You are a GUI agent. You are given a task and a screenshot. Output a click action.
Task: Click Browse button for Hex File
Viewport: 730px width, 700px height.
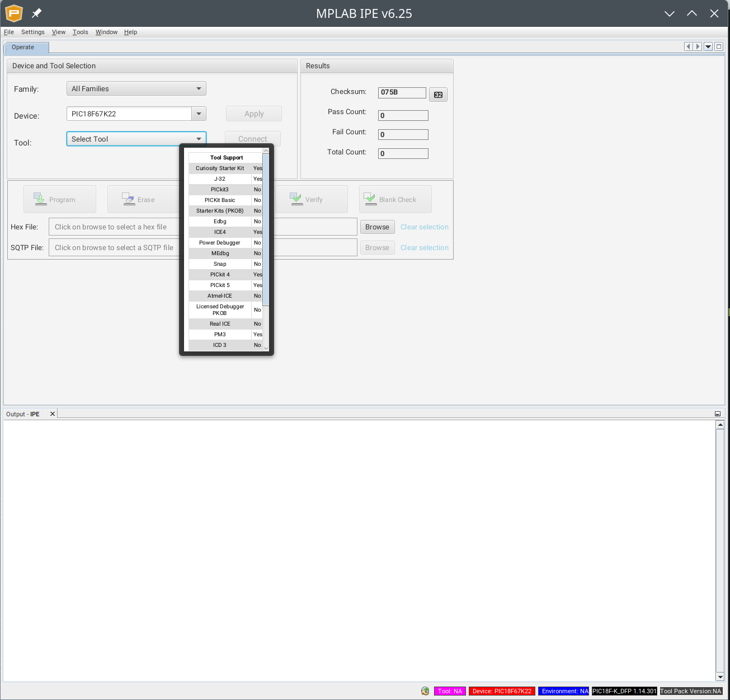pyautogui.click(x=377, y=227)
